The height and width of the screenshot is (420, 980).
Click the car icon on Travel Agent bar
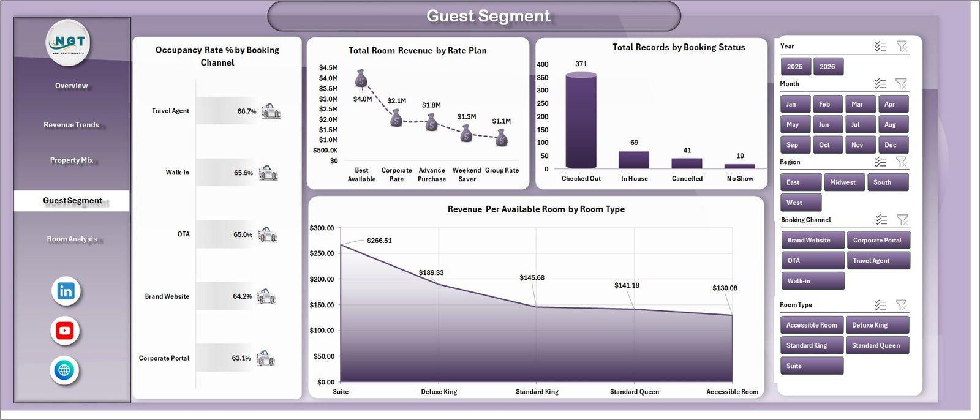[271, 111]
